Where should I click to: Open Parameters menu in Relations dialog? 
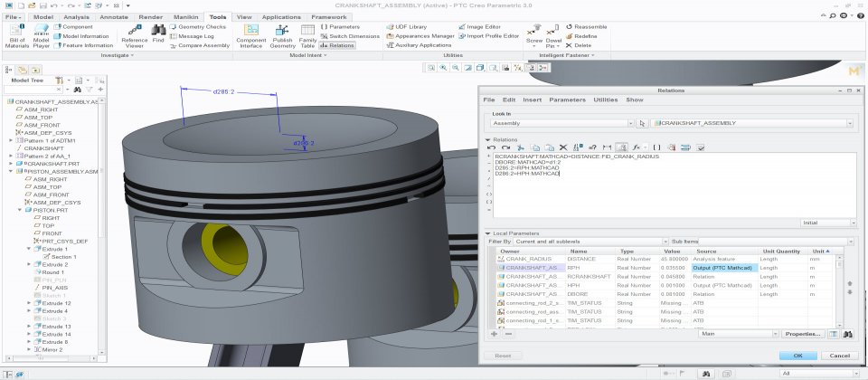[x=566, y=100]
